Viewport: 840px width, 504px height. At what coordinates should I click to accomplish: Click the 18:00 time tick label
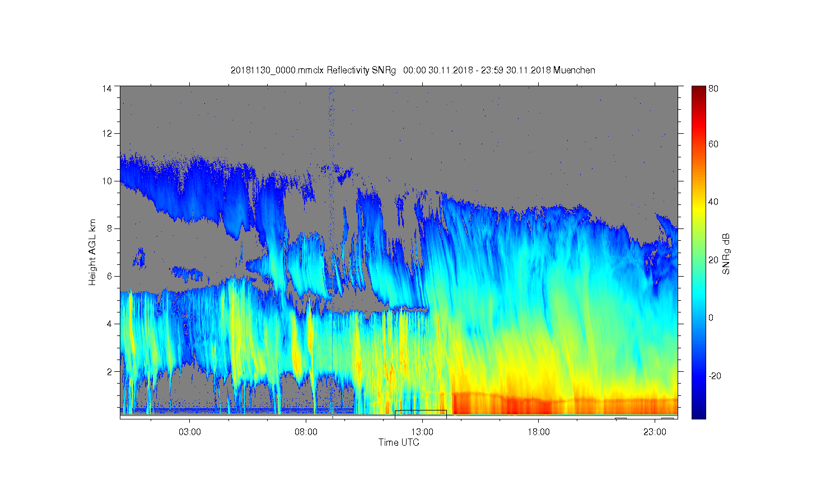[x=539, y=432]
